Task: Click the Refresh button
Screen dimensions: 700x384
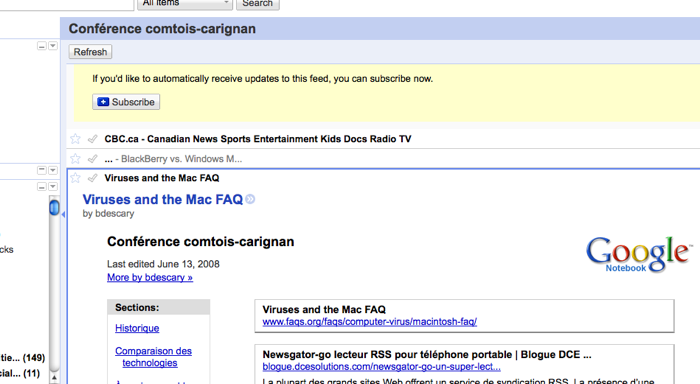Action: pyautogui.click(x=90, y=52)
